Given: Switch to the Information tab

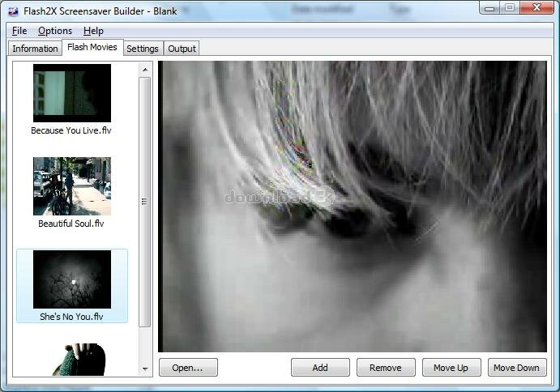Looking at the screenshot, I should click(35, 49).
